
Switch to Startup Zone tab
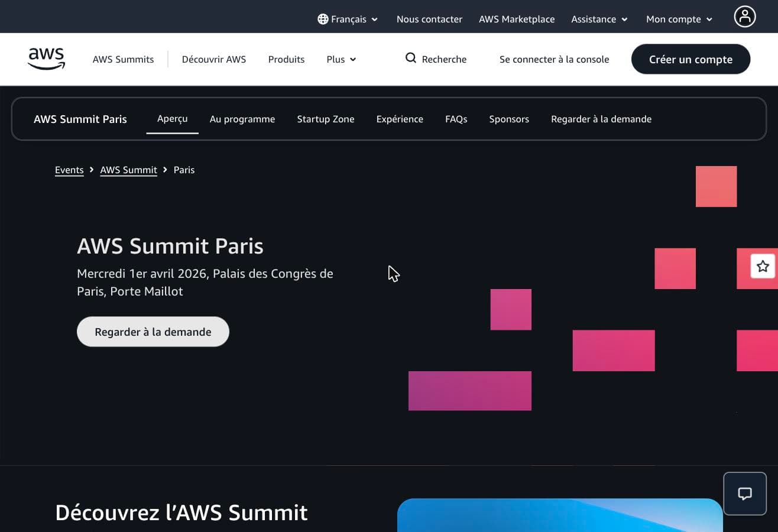click(x=326, y=119)
